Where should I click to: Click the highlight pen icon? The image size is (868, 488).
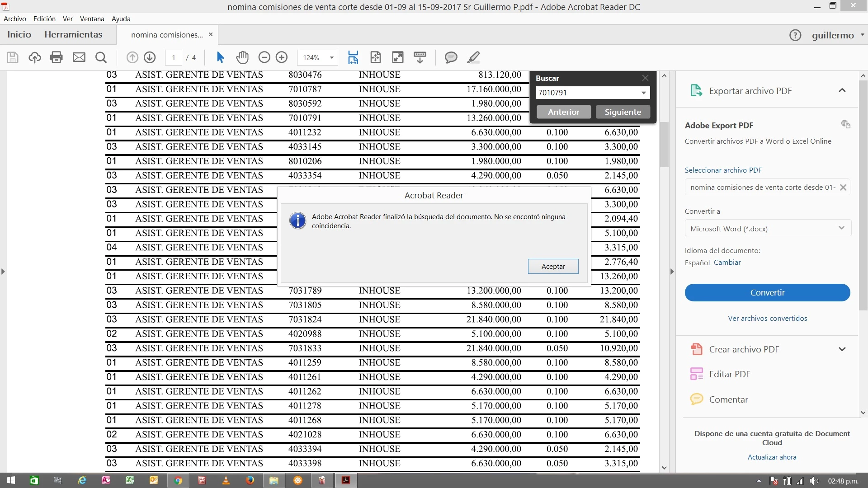coord(473,57)
